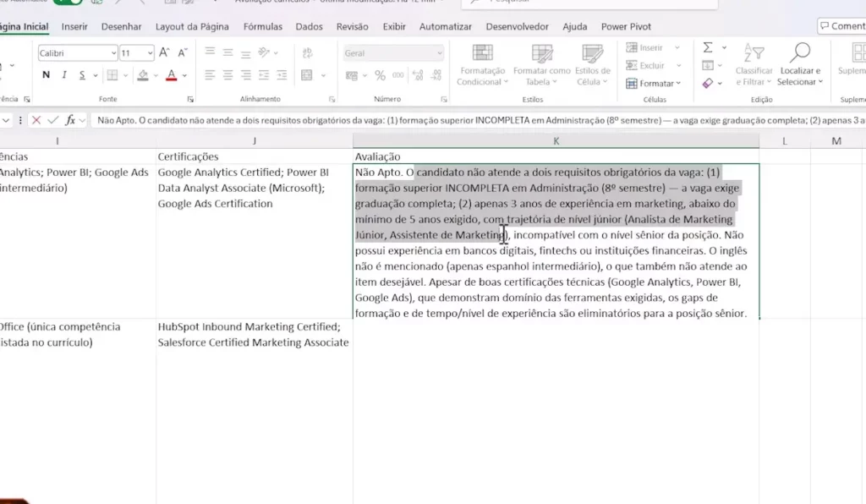Open the Inserir ribbon tab
This screenshot has height=504, width=866.
(74, 26)
